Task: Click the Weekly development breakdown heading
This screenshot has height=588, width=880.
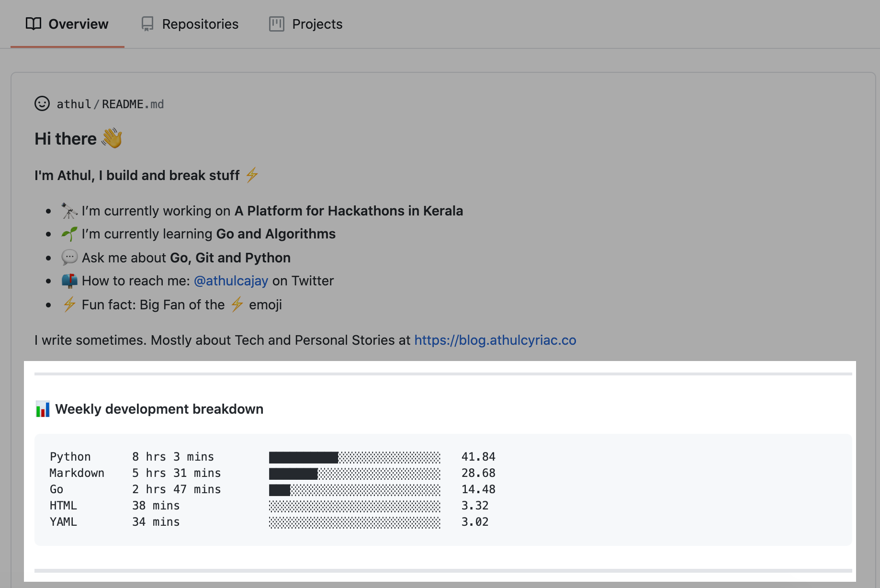Action: (159, 409)
